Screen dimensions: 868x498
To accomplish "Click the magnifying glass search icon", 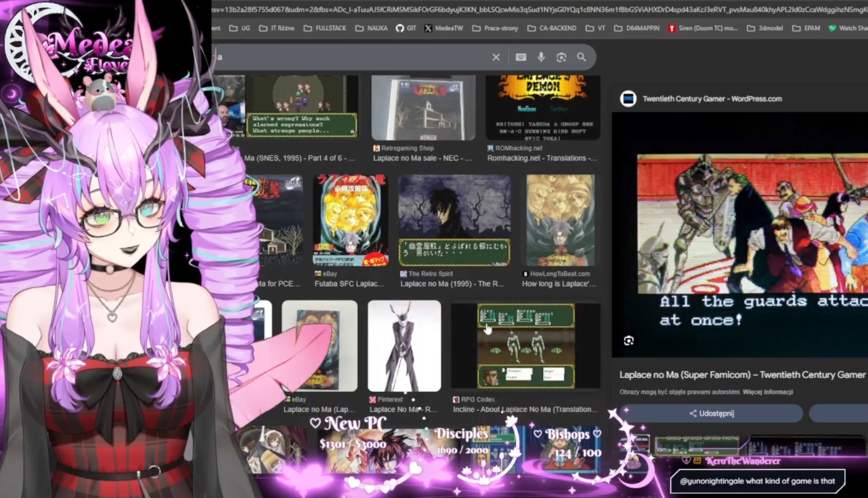I will pyautogui.click(x=582, y=57).
